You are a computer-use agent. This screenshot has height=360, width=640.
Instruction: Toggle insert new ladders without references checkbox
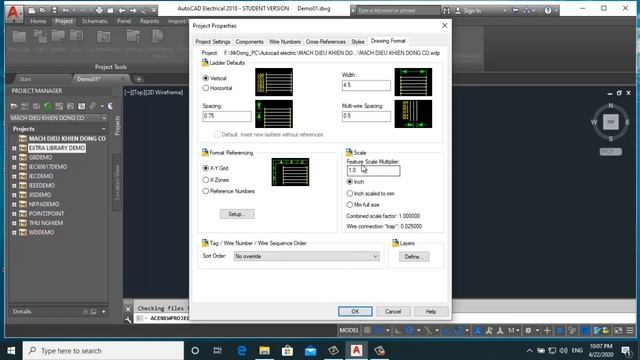pos(217,134)
